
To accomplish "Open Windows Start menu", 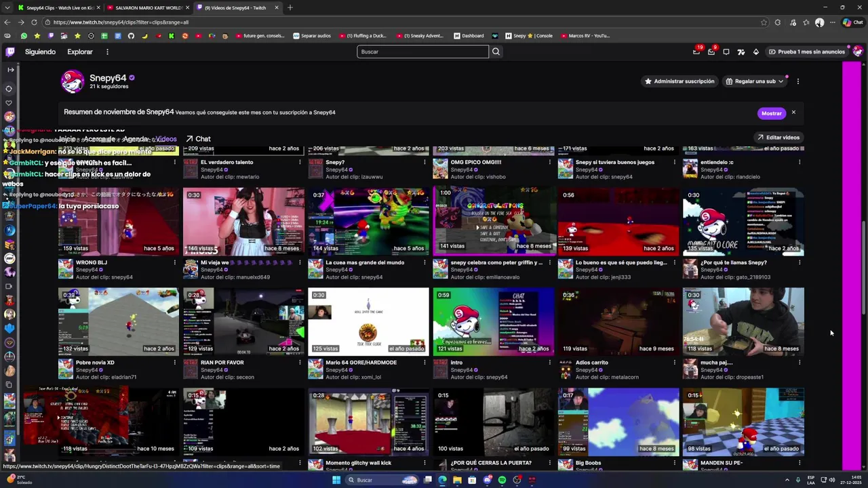I will pos(336,480).
